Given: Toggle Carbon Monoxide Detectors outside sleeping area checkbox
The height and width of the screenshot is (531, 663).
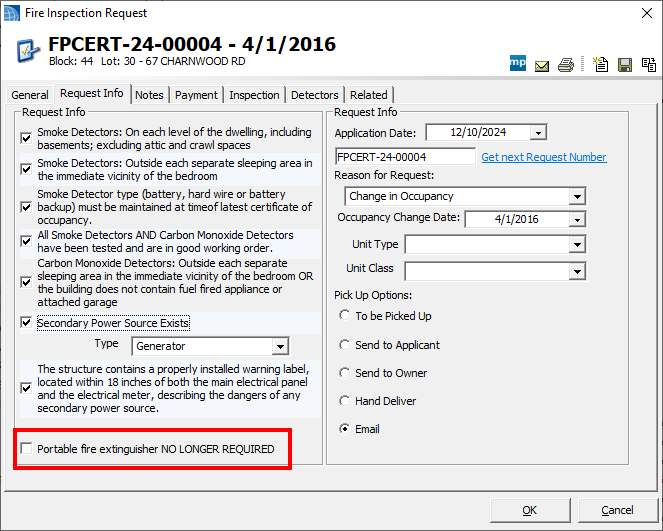Looking at the screenshot, I should 26,282.
